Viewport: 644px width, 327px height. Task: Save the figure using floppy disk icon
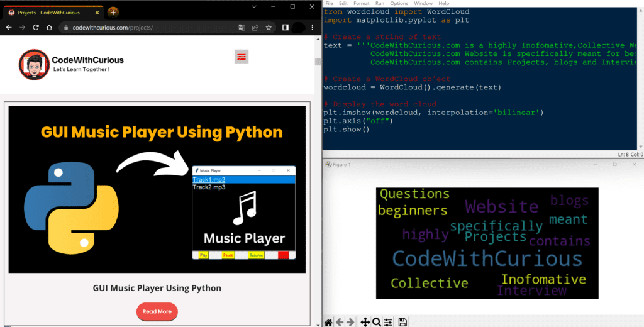click(402, 322)
